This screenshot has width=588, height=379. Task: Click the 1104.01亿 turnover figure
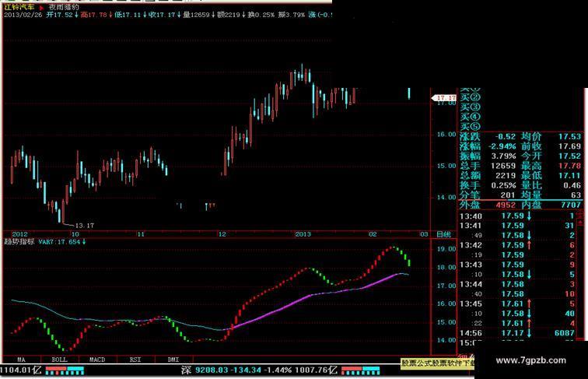point(21,370)
